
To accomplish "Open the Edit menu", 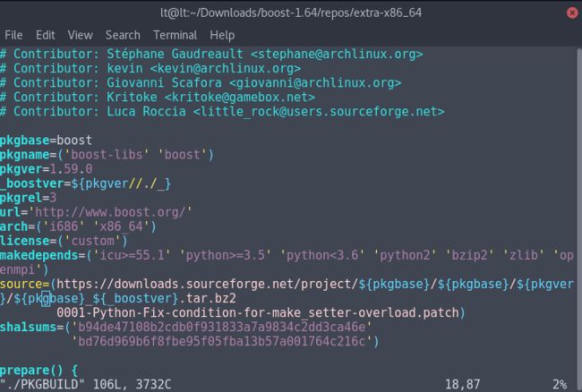I will [x=46, y=35].
